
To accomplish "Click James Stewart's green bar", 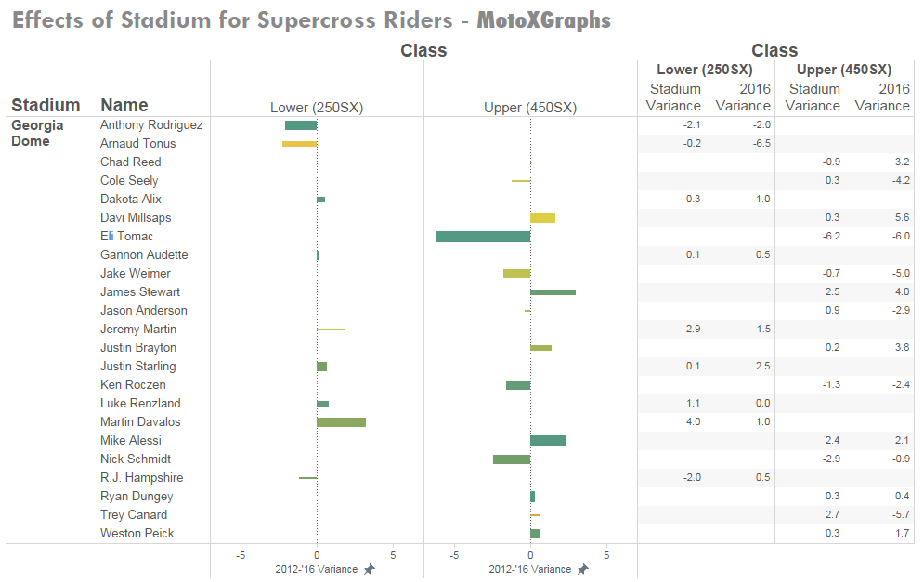I will click(x=553, y=292).
